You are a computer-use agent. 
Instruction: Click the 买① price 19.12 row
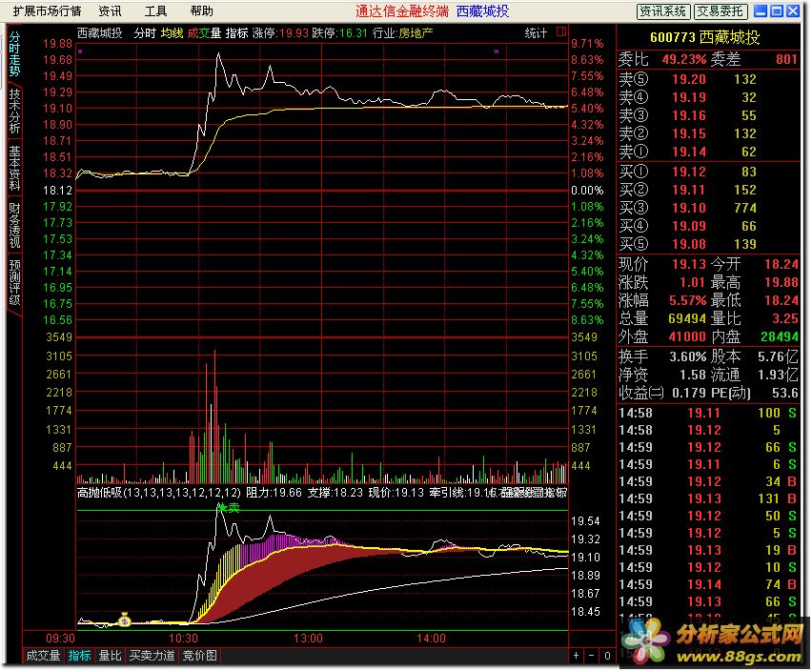coord(708,172)
